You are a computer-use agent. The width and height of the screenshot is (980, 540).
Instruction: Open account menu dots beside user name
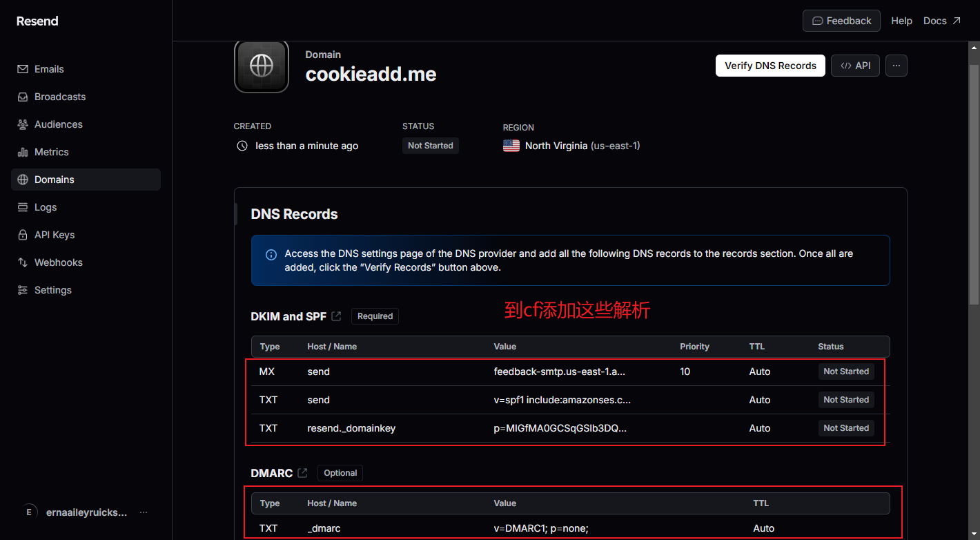point(144,512)
